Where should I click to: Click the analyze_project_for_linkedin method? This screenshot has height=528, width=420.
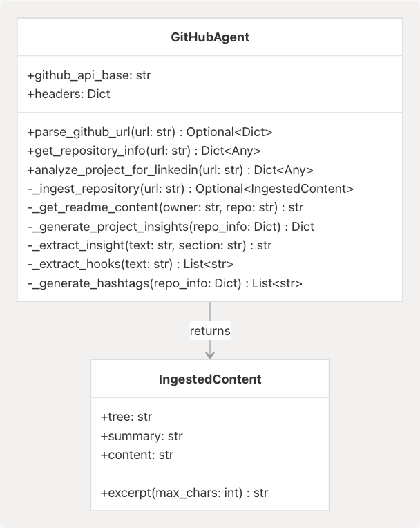click(x=170, y=169)
